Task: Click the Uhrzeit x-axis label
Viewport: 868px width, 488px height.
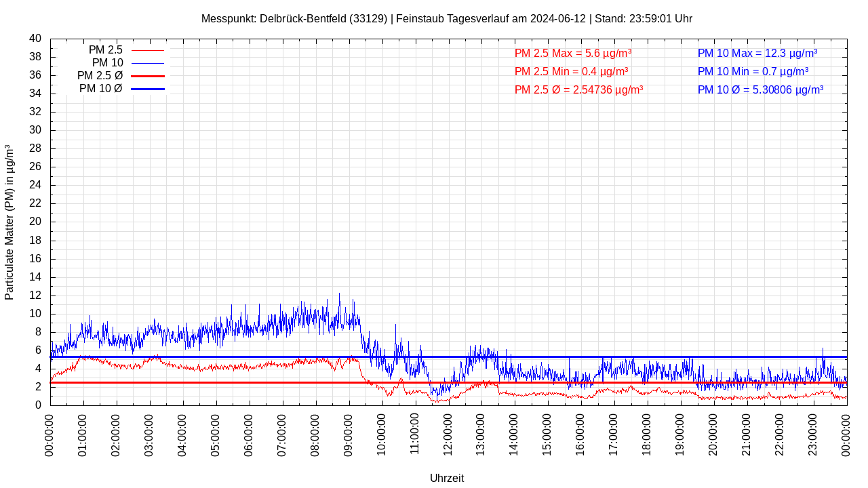Action: (447, 478)
